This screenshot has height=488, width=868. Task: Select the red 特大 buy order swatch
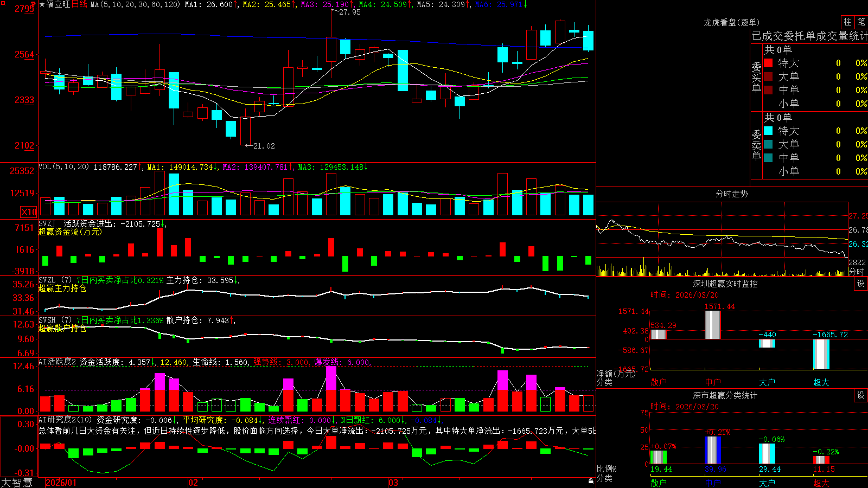[x=768, y=63]
